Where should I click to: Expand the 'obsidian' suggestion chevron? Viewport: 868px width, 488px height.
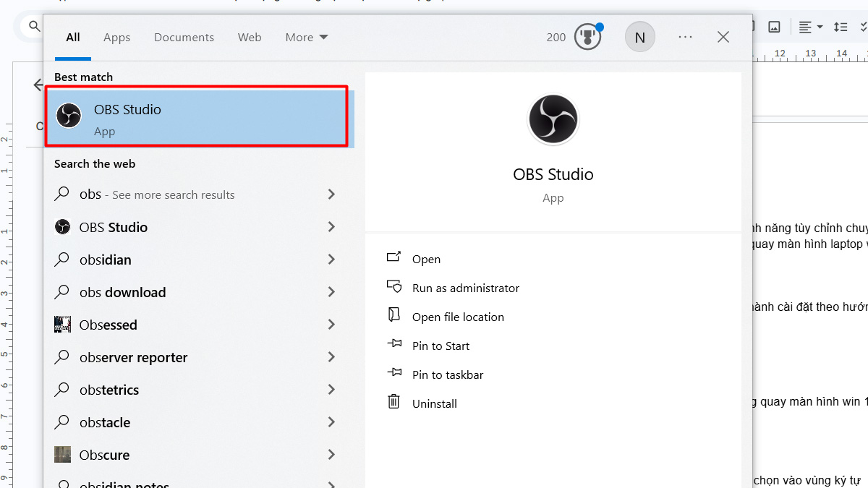[x=331, y=259]
